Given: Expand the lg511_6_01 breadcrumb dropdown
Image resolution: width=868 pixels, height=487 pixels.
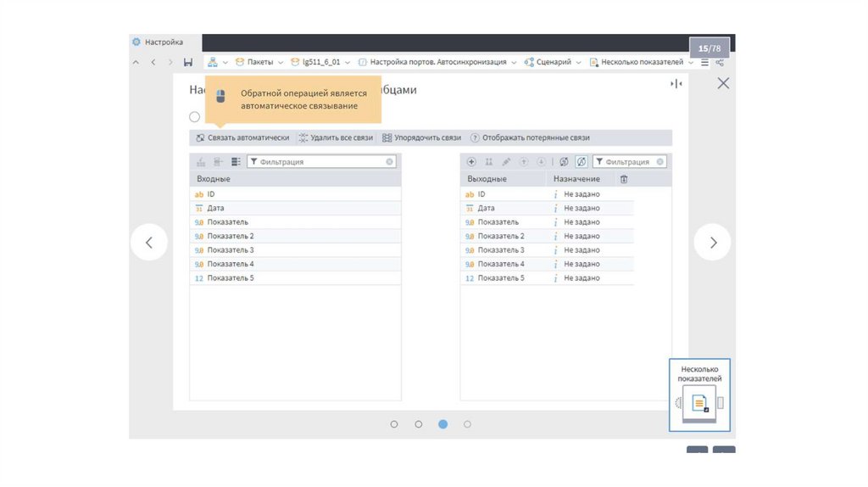Looking at the screenshot, I should (x=348, y=62).
